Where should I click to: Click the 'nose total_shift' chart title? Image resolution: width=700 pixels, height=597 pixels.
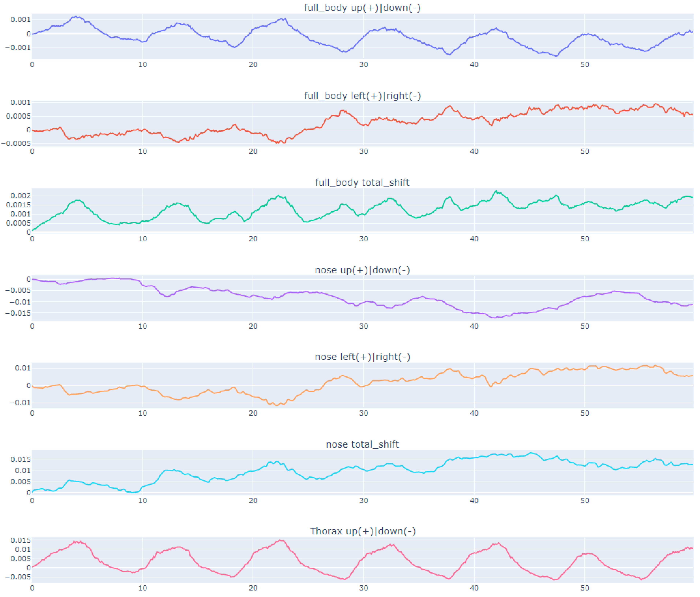click(x=362, y=444)
